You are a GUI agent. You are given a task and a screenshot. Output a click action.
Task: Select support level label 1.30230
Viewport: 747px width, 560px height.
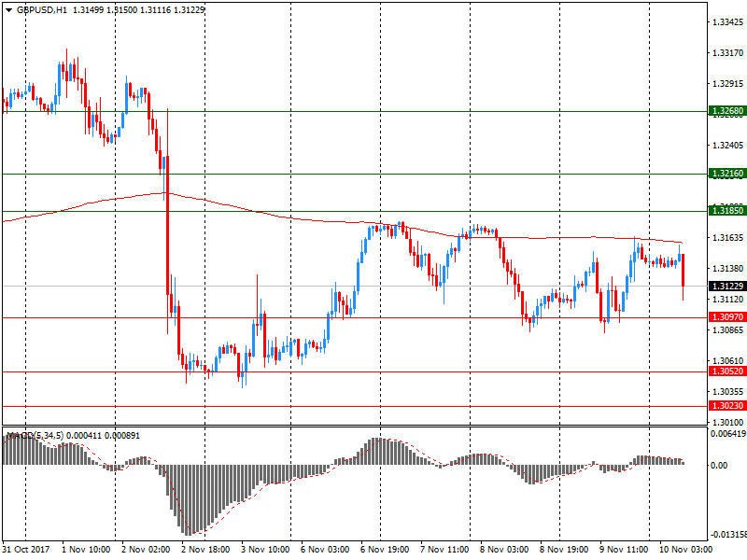coord(727,406)
